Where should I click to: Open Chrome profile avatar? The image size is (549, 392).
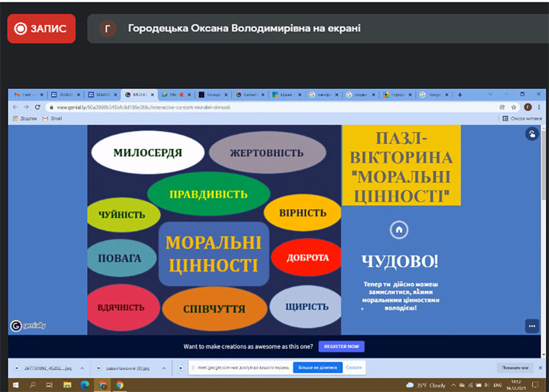tap(528, 107)
